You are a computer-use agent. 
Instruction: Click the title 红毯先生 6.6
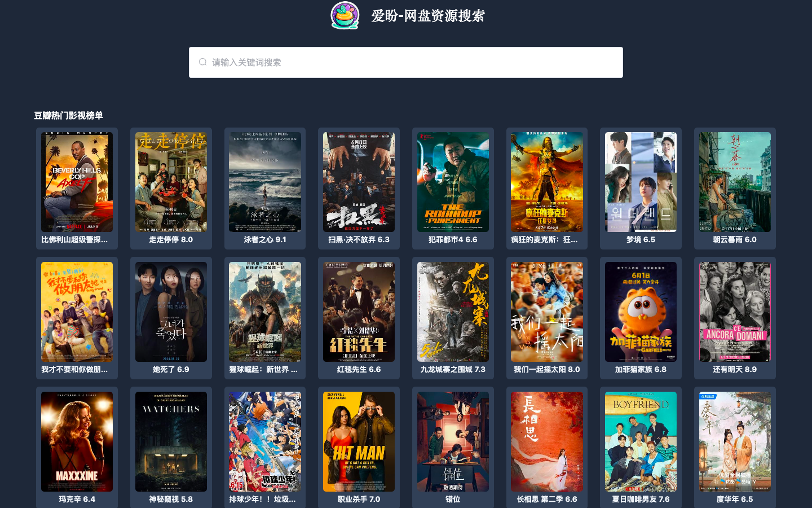[359, 369]
